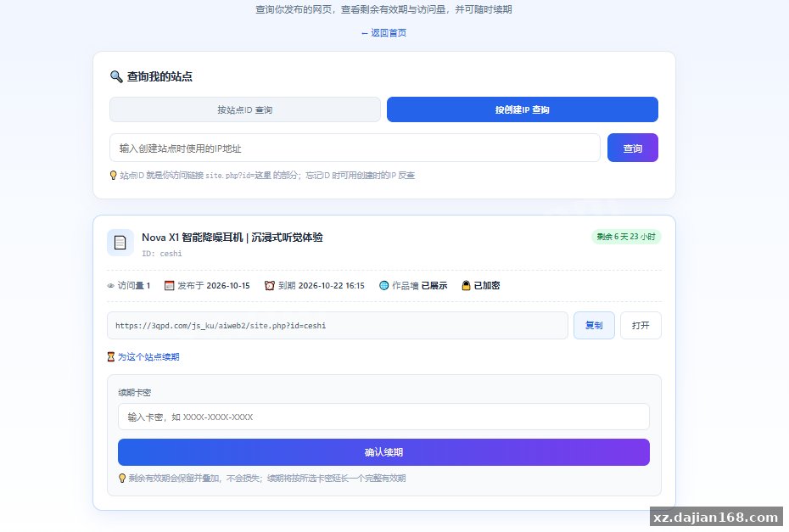Click the 到期 2026-10-22 16:15 text
The width and height of the screenshot is (789, 532).
tap(321, 285)
